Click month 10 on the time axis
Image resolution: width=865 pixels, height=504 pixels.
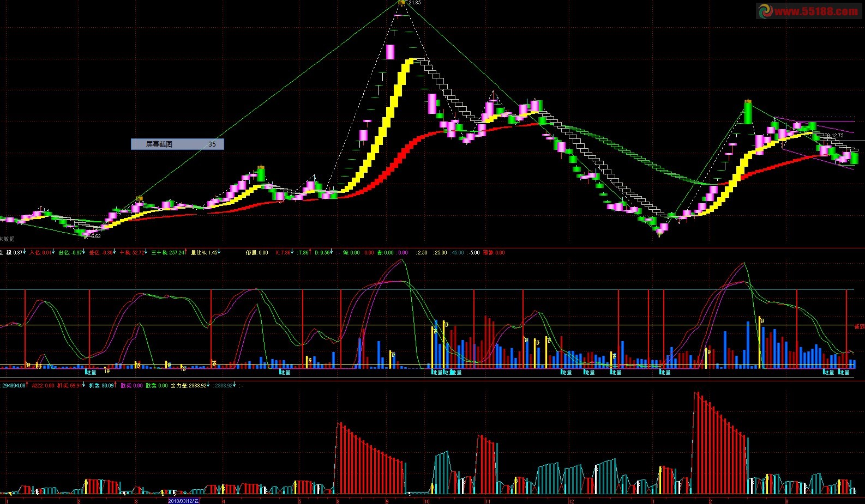tap(427, 501)
